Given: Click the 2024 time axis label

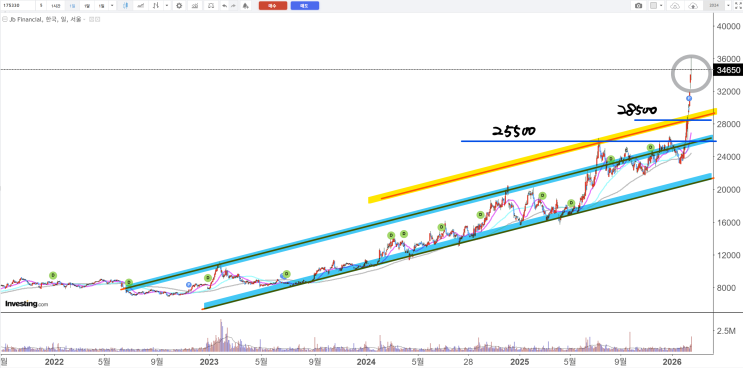Looking at the screenshot, I should 367,361.
